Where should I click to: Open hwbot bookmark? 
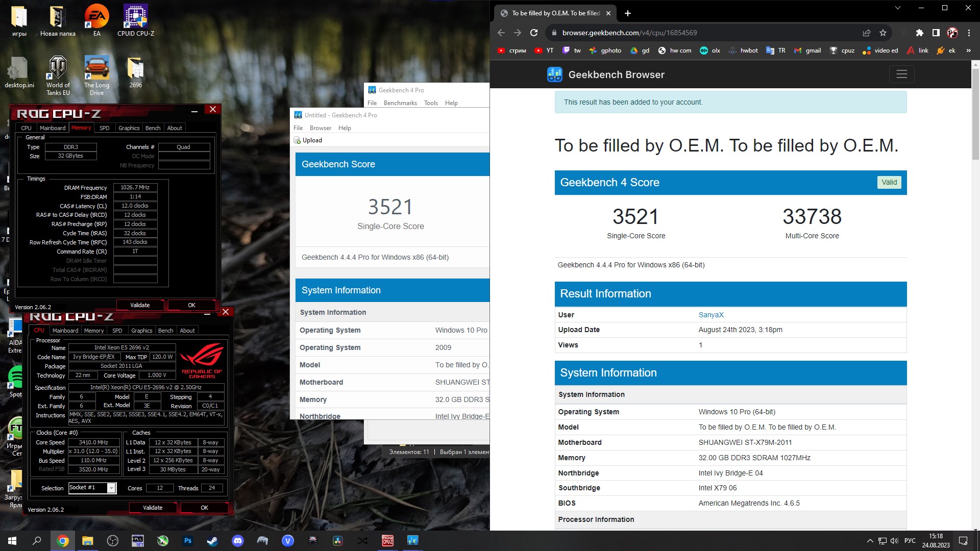[743, 51]
